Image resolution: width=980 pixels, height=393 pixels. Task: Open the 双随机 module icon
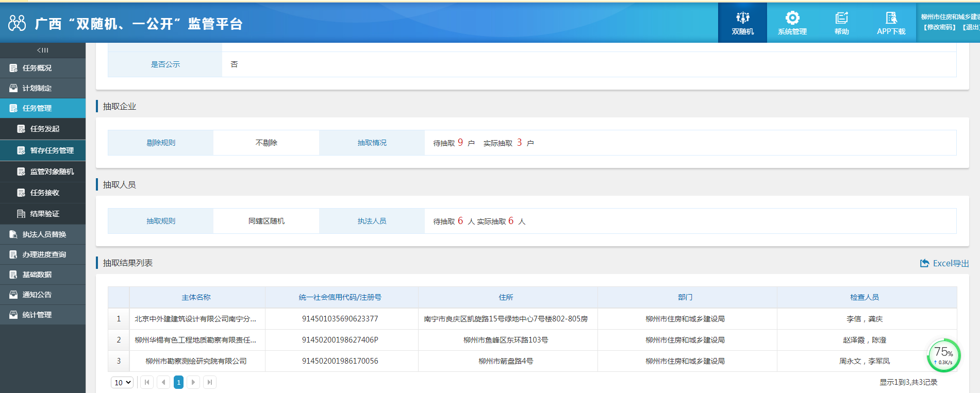tap(742, 18)
